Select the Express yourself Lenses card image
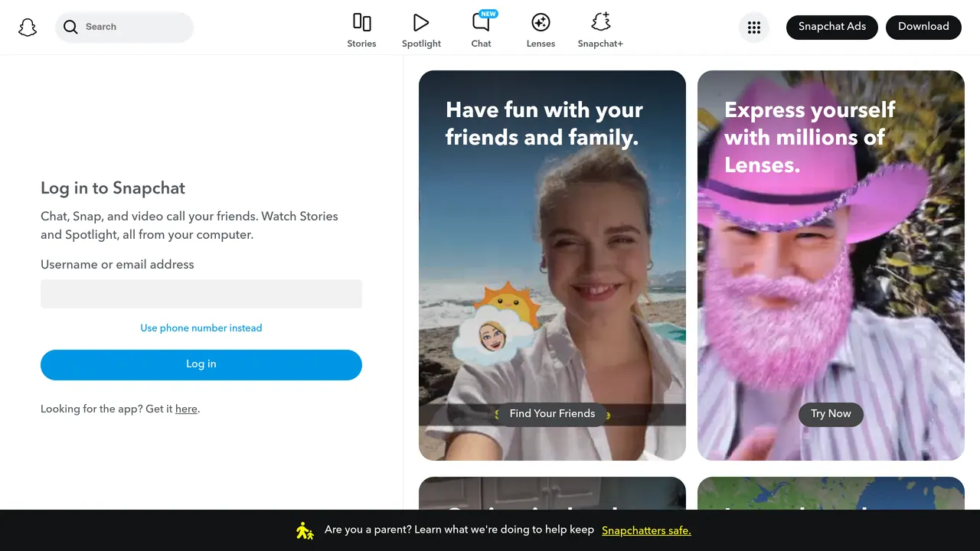The image size is (980, 551). [831, 266]
